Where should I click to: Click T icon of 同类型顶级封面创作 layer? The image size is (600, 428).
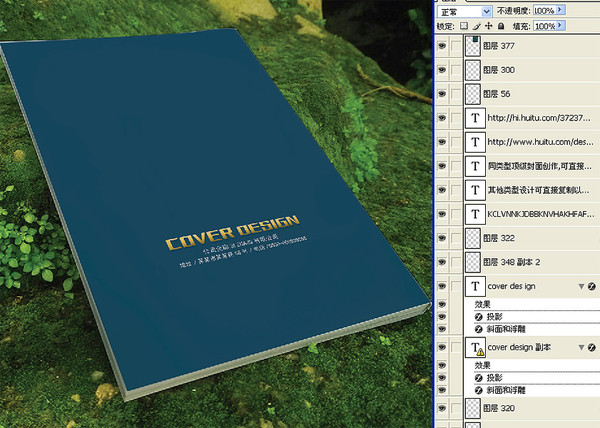click(475, 166)
